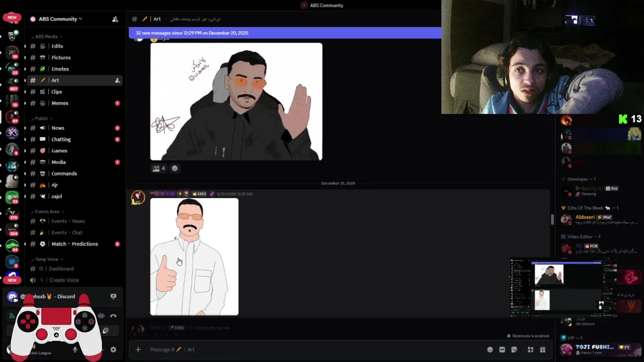Open the Edits channel
The width and height of the screenshot is (644, 362).
coord(74,46)
